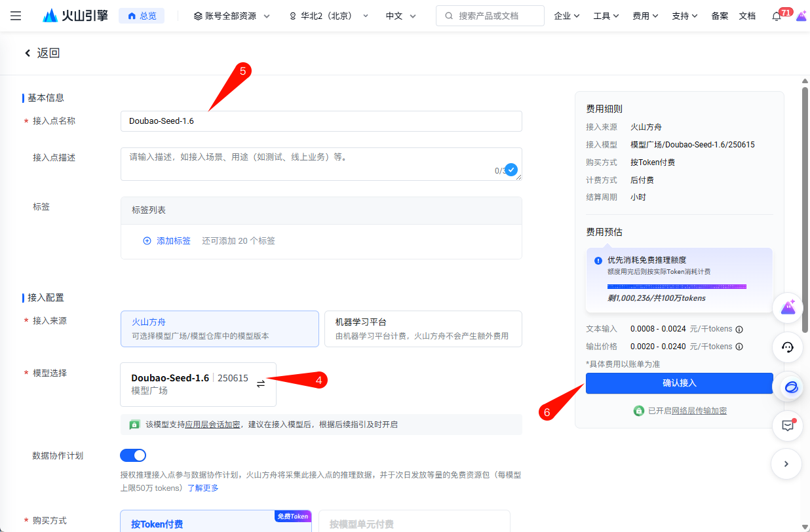The height and width of the screenshot is (532, 810).
Task: Open the 备案 menu item
Action: point(720,16)
